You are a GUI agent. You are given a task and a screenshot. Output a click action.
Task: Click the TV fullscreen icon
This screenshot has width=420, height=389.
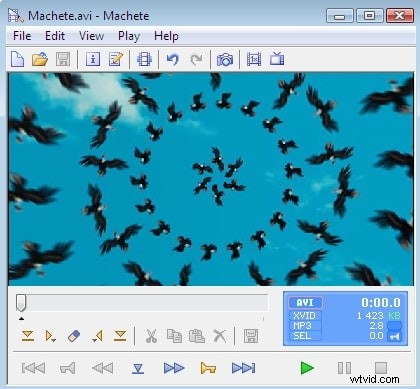(277, 59)
